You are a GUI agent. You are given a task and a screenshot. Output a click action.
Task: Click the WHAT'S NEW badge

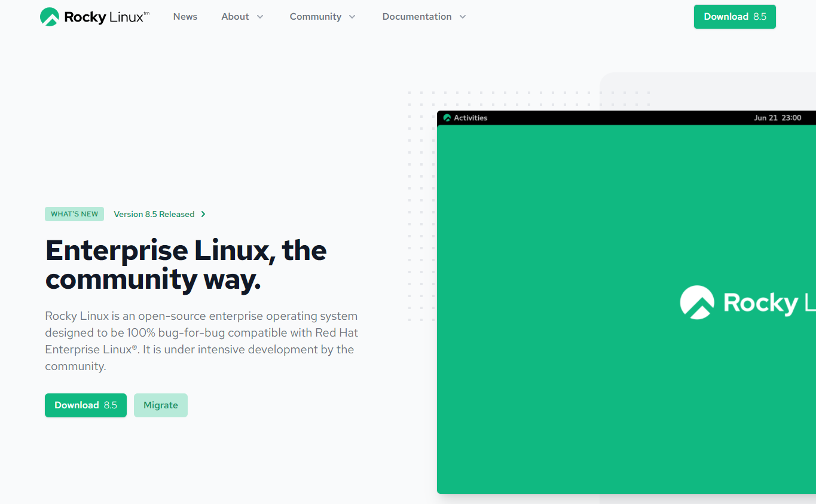click(74, 214)
